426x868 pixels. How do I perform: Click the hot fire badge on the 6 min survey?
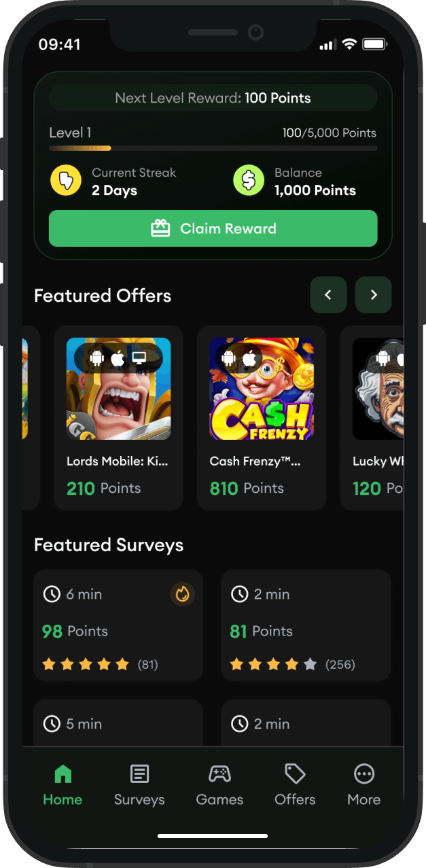pos(182,594)
